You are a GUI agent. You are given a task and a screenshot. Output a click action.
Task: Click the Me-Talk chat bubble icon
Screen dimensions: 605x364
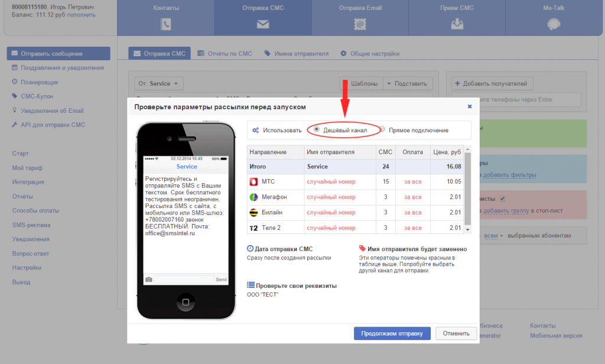pyautogui.click(x=554, y=24)
